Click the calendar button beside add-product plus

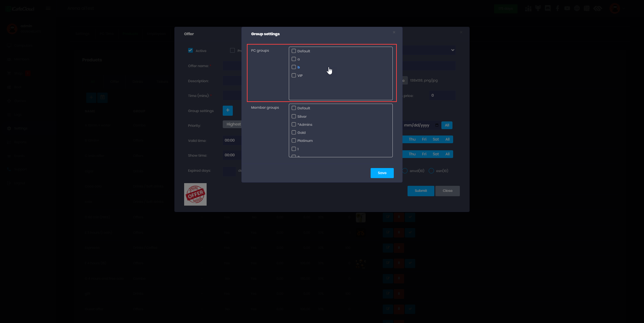pyautogui.click(x=102, y=98)
